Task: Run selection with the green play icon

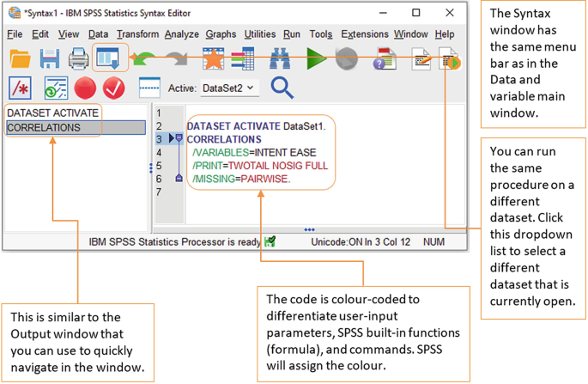Action: pyautogui.click(x=316, y=58)
